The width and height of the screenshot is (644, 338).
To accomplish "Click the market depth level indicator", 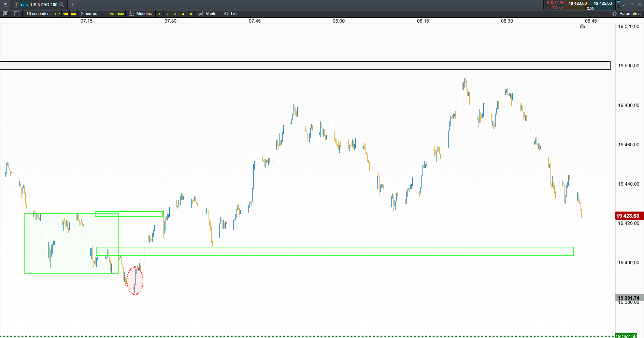I will 618,5.
